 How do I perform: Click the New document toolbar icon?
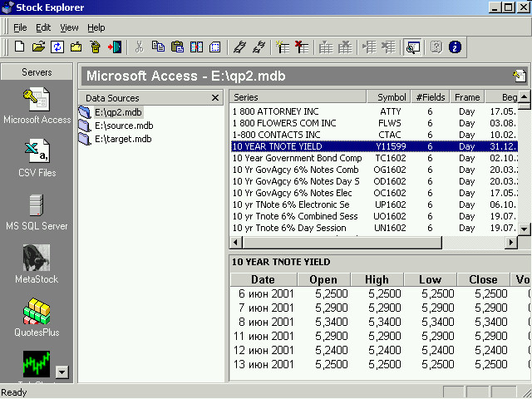(x=19, y=47)
